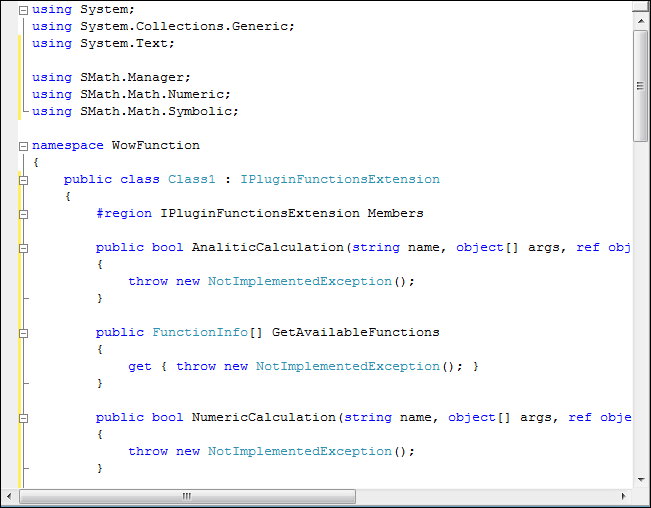Viewport: 651px width, 508px height.
Task: Collapse the using directives block
Action: pyautogui.click(x=23, y=9)
